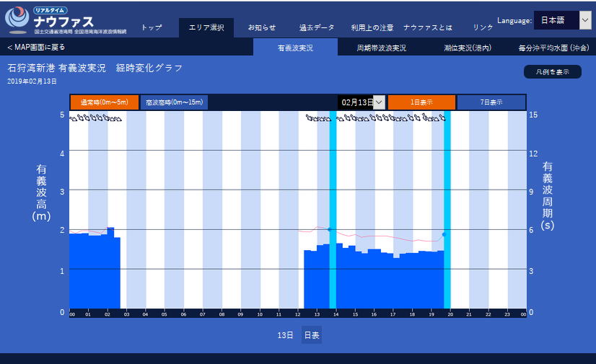The width and height of the screenshot is (596, 364).
Task: Switch to the 周期帯波浪実況 tab
Action: [381, 48]
